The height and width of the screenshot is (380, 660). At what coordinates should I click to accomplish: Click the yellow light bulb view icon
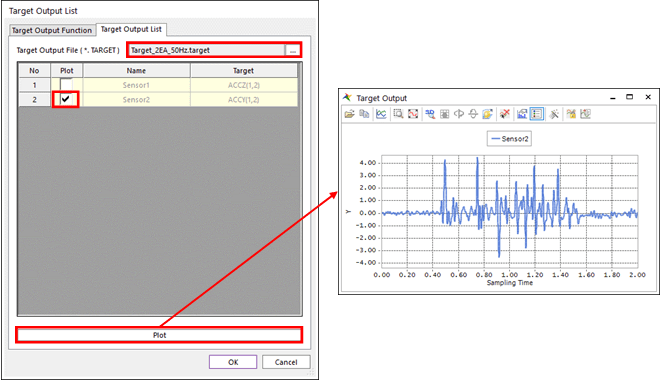pyautogui.click(x=487, y=114)
